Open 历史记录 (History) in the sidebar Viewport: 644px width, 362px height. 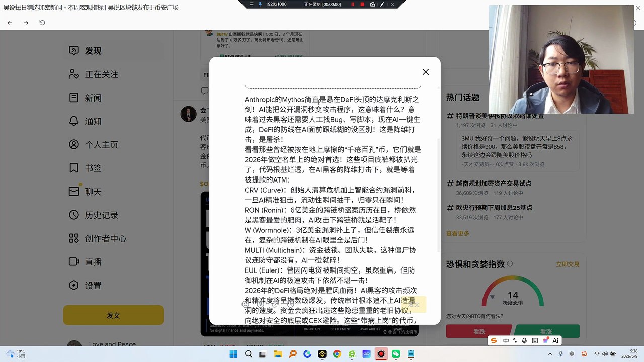pos(113,215)
